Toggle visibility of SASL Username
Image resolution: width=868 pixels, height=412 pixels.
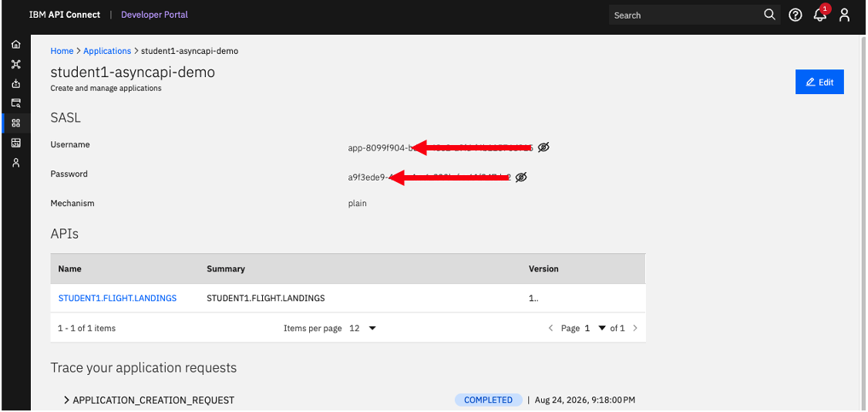[543, 147]
